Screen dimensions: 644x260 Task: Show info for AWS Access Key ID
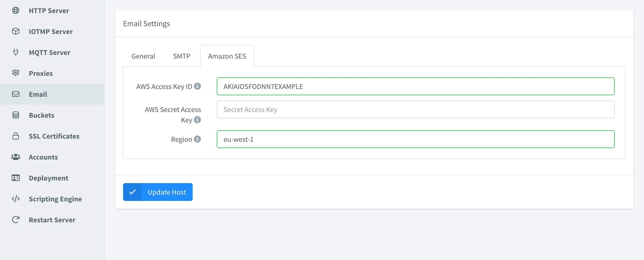(197, 86)
